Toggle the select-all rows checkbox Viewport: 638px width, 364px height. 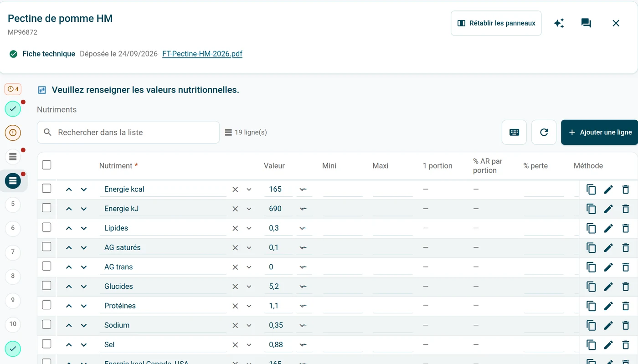46,165
